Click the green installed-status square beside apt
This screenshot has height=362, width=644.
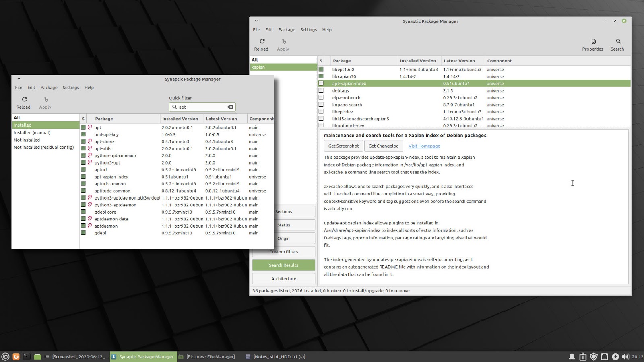(x=83, y=128)
